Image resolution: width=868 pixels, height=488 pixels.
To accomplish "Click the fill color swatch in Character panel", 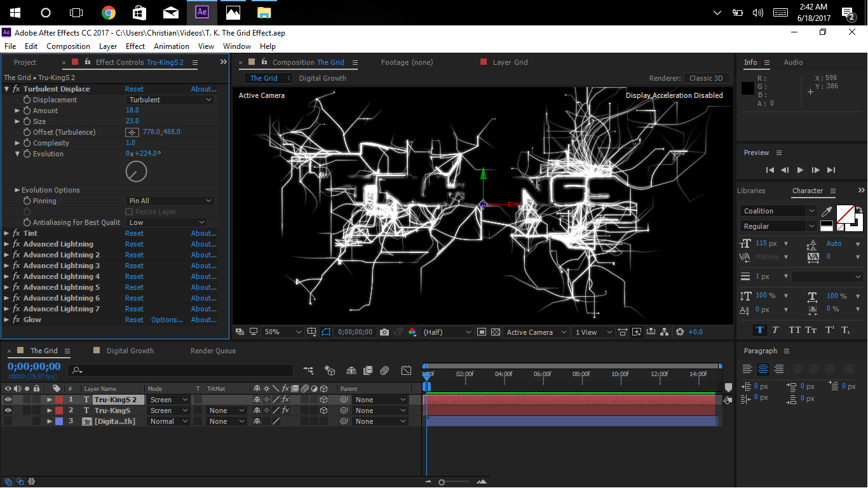I will [x=845, y=214].
